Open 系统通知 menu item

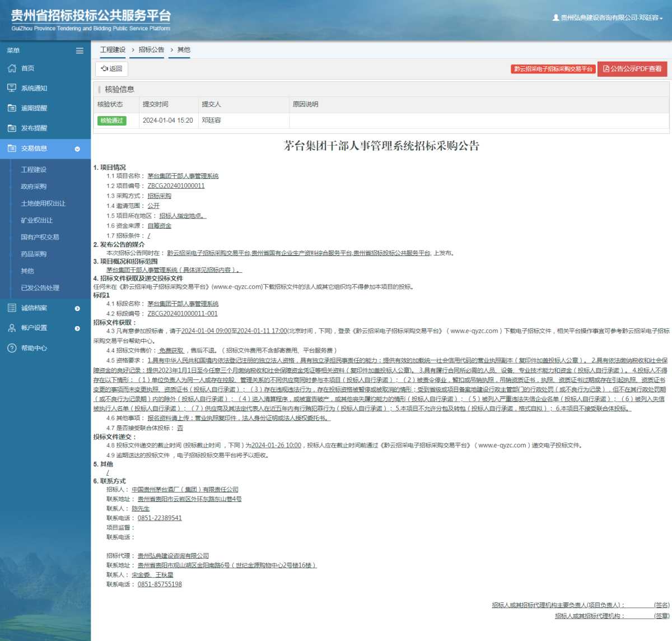[34, 89]
